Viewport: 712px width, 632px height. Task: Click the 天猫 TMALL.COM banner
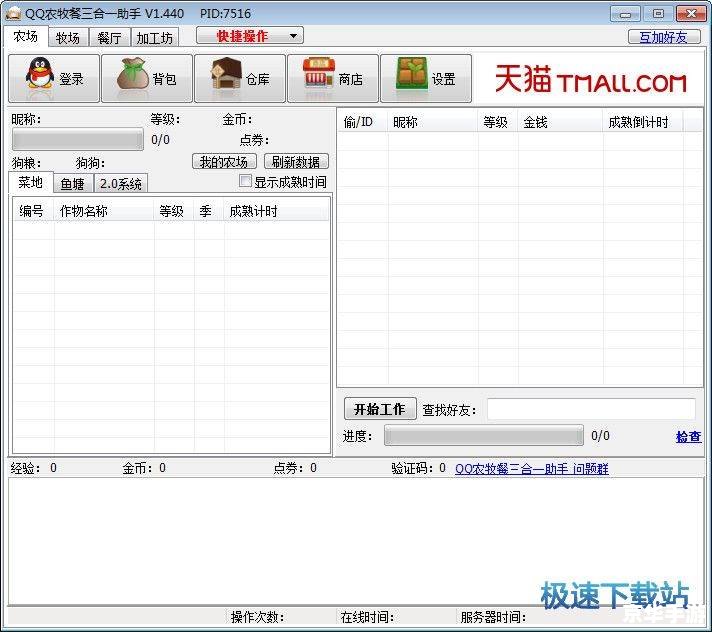point(590,79)
